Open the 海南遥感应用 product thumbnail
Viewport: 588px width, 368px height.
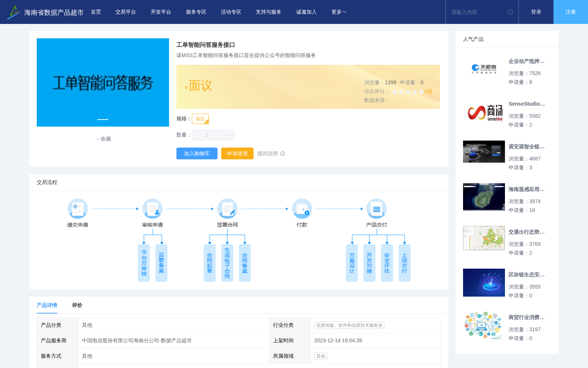pos(484,197)
